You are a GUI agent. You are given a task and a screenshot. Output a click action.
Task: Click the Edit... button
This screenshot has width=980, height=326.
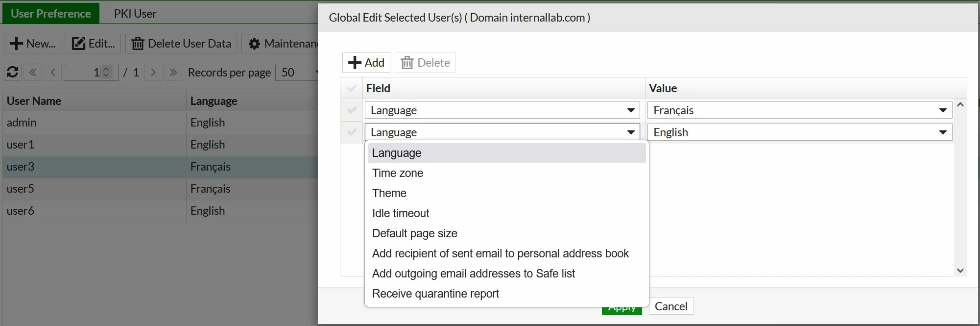pos(94,44)
